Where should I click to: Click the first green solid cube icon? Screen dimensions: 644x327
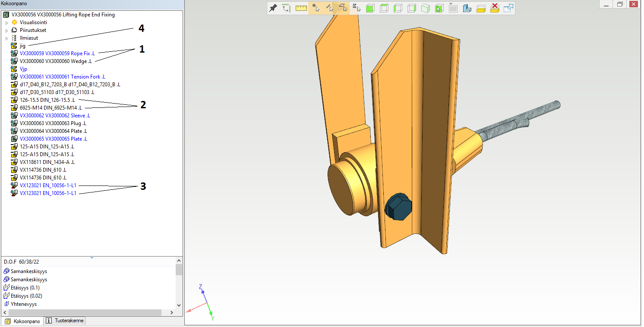coord(370,9)
